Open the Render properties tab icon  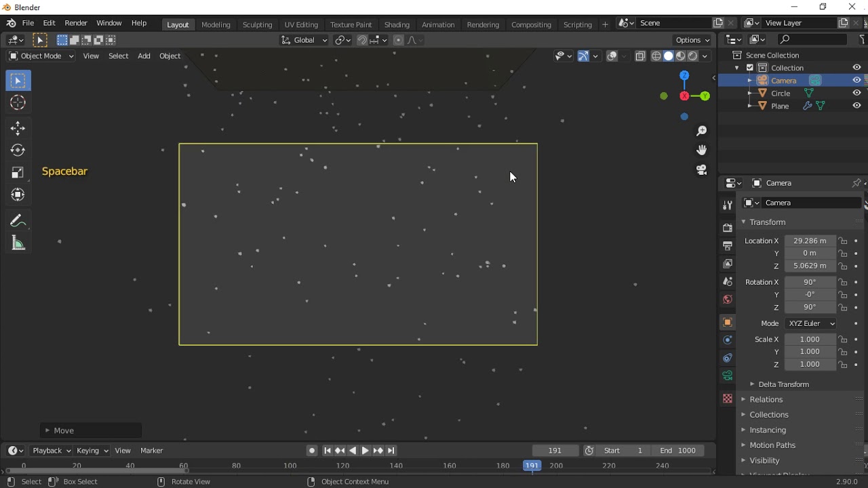[728, 228]
